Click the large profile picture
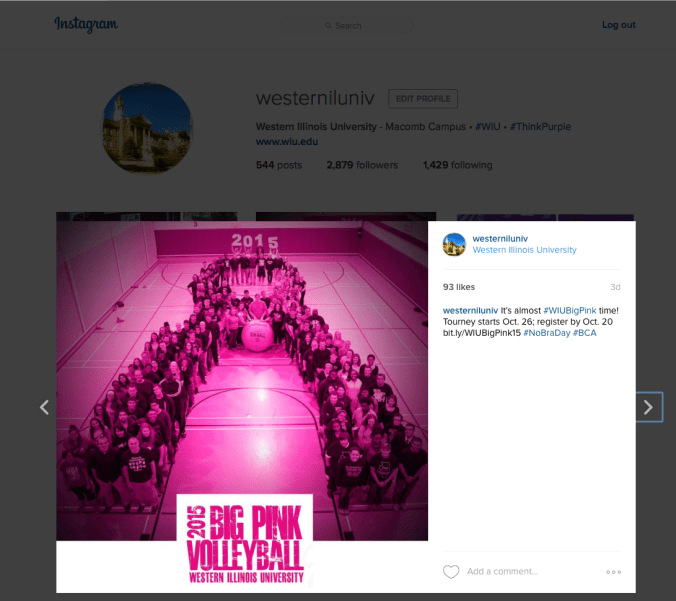The width and height of the screenshot is (676, 601). coord(147,128)
